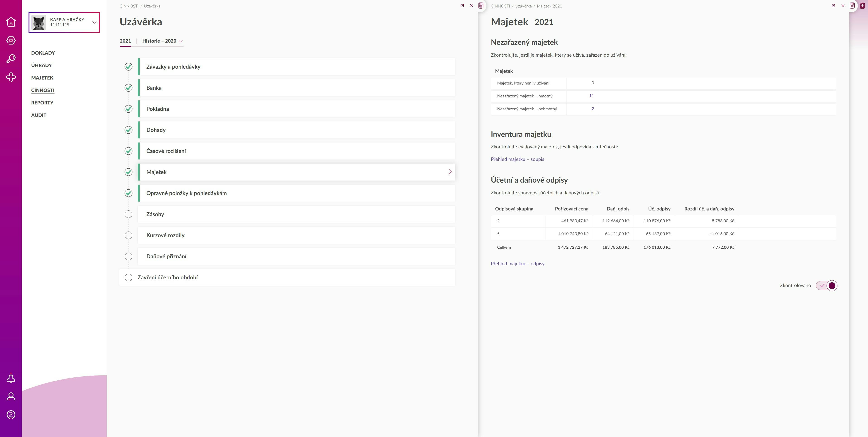Open Přehled majetku – soupis link
This screenshot has width=868, height=437.
pyautogui.click(x=517, y=159)
